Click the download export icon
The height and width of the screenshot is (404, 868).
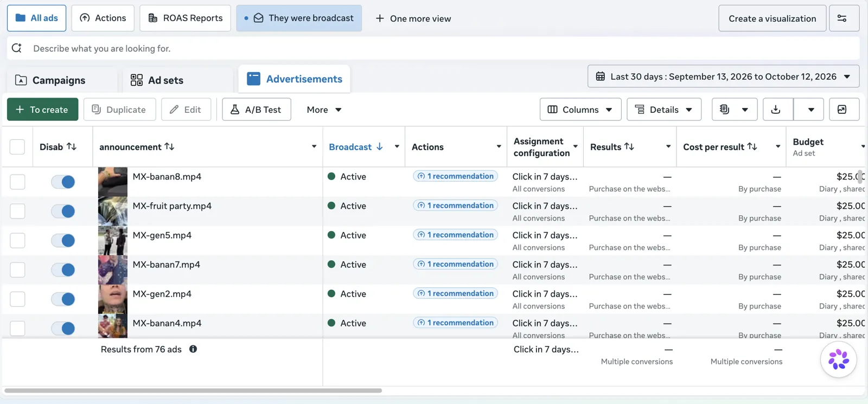click(776, 110)
